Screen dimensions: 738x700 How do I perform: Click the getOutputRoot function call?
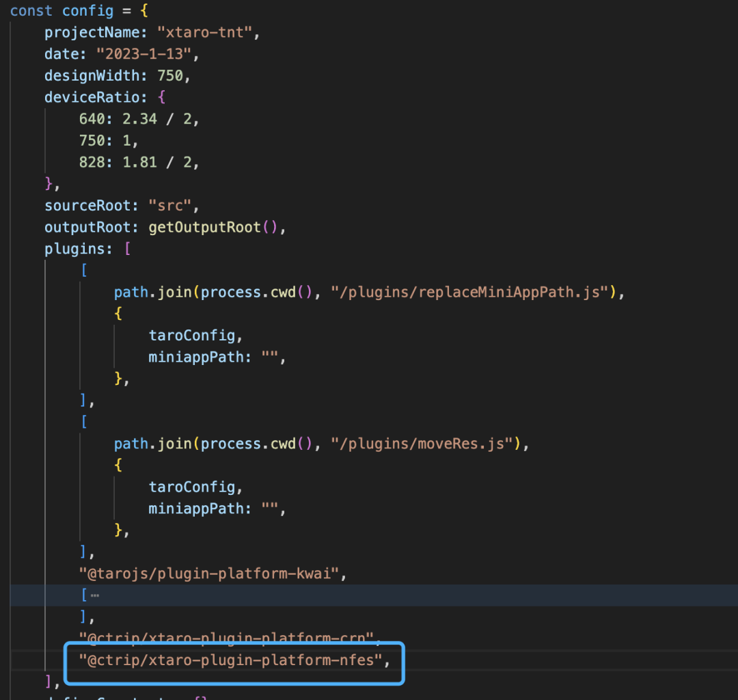click(x=204, y=228)
